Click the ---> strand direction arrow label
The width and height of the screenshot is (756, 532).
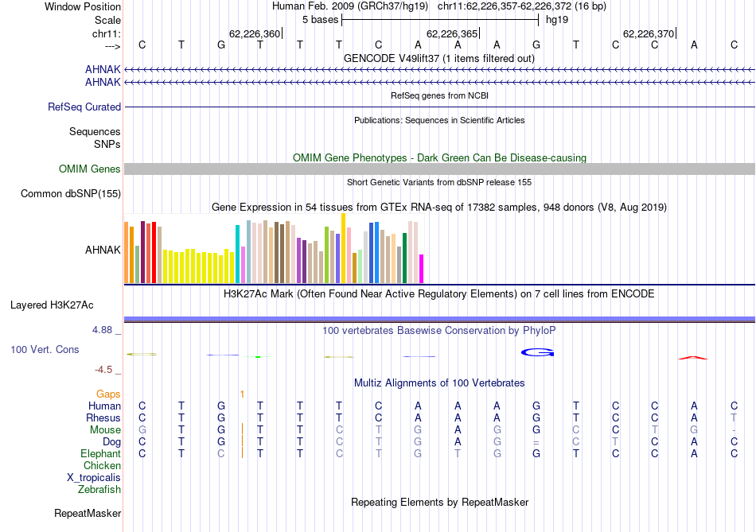112,46
